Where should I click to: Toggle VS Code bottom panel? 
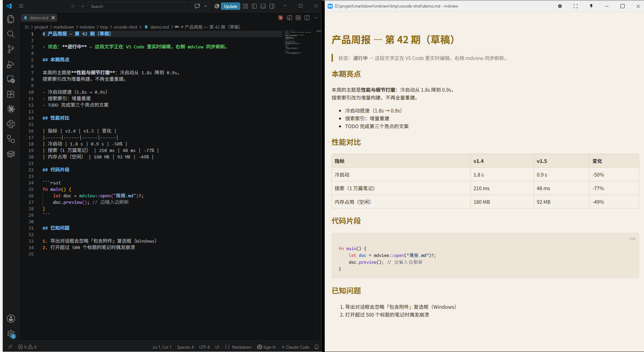click(x=263, y=6)
